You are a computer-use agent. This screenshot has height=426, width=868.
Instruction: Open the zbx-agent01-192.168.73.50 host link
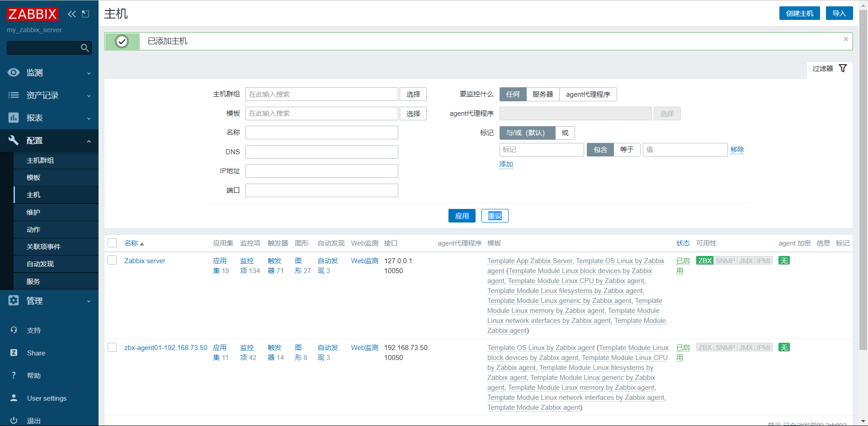coord(165,348)
